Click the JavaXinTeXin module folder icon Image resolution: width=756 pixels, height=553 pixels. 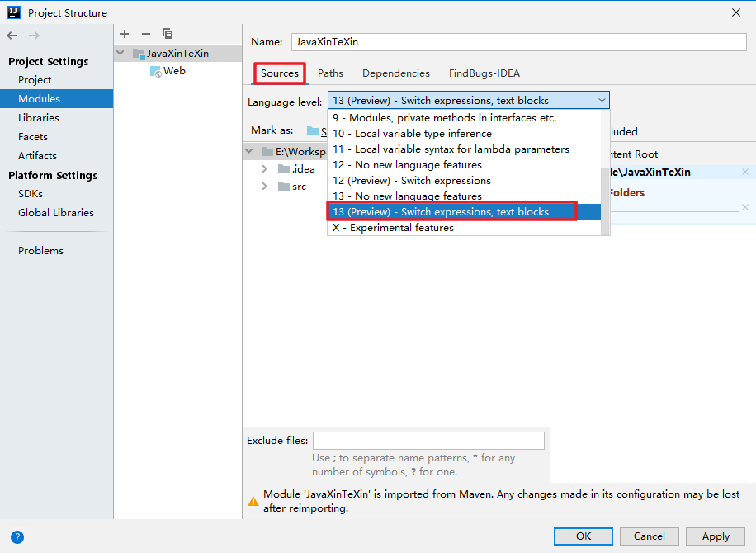139,54
